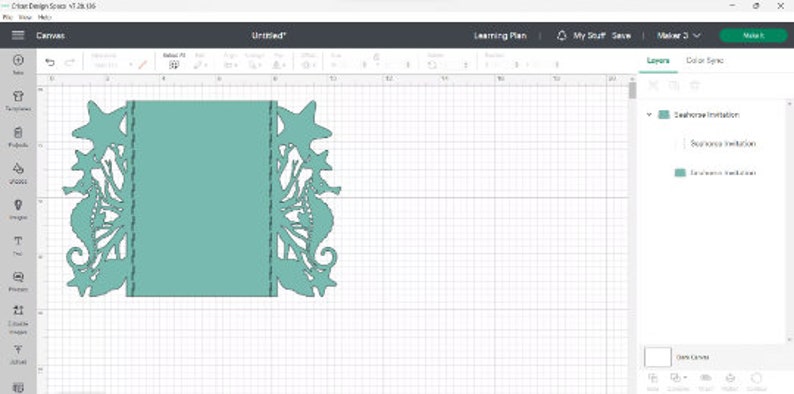Click the teal swatch of group layer
Viewport: 794px width, 394px height.
(x=663, y=115)
